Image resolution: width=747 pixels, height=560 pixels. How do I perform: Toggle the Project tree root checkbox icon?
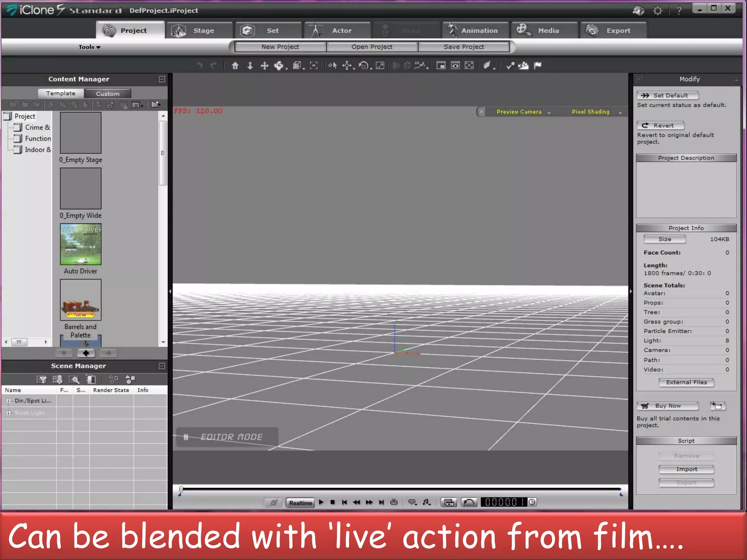(x=8, y=116)
